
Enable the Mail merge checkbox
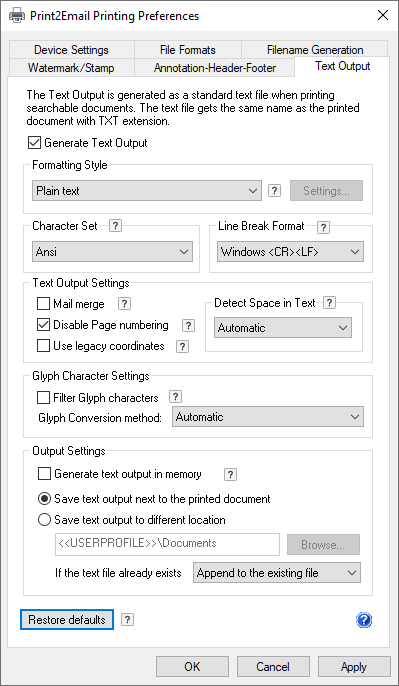click(x=43, y=304)
